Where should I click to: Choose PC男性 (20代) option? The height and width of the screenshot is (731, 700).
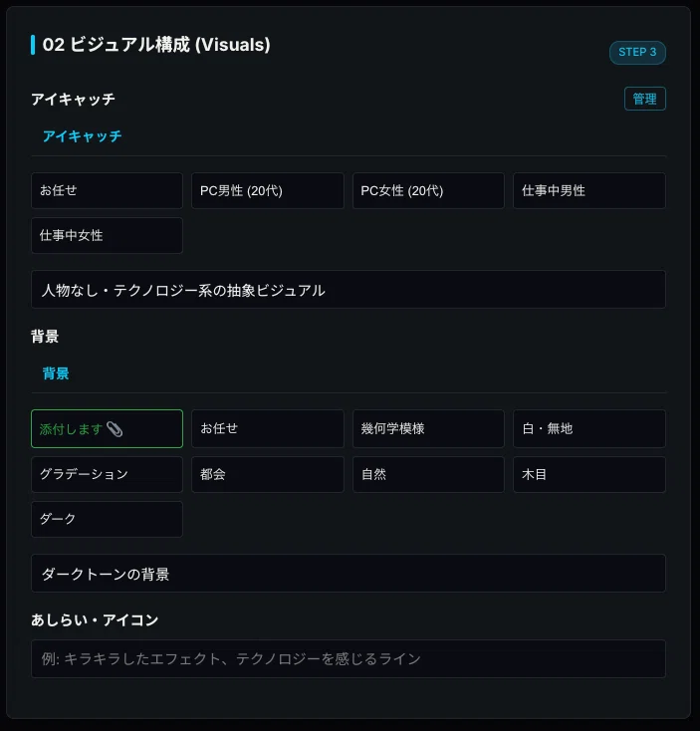click(x=268, y=190)
